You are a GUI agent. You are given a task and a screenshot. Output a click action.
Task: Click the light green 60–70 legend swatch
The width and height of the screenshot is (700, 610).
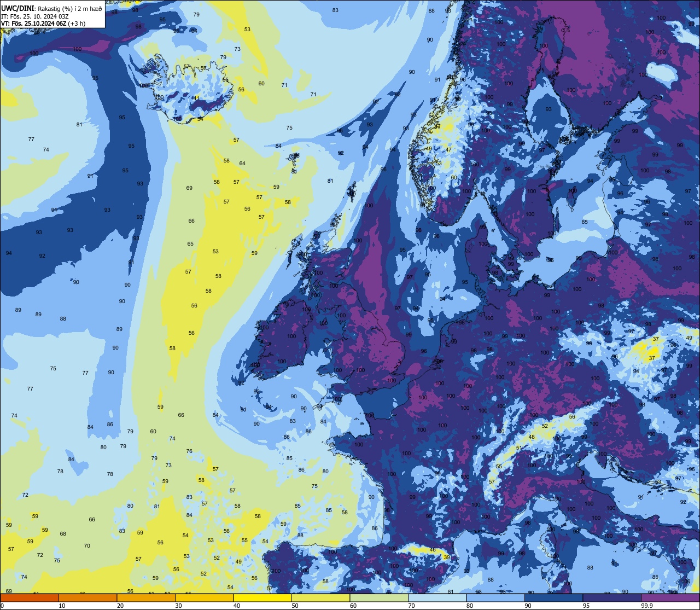[379, 598]
